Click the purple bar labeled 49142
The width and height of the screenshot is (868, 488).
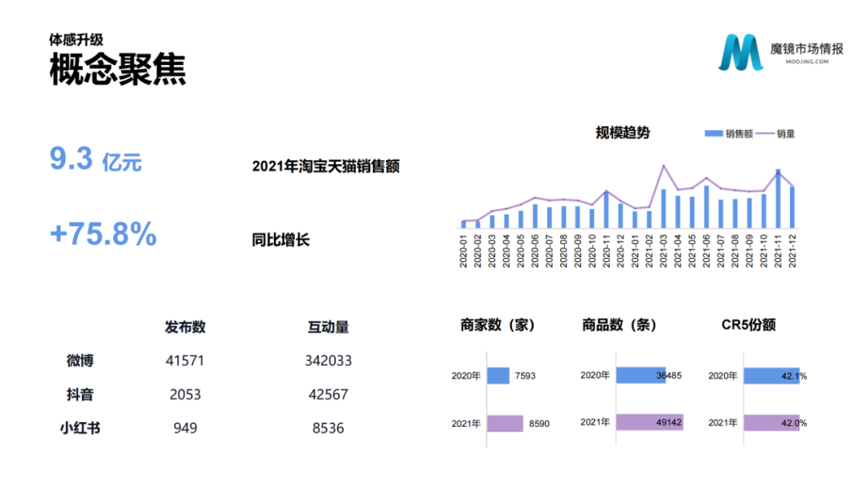pos(649,422)
